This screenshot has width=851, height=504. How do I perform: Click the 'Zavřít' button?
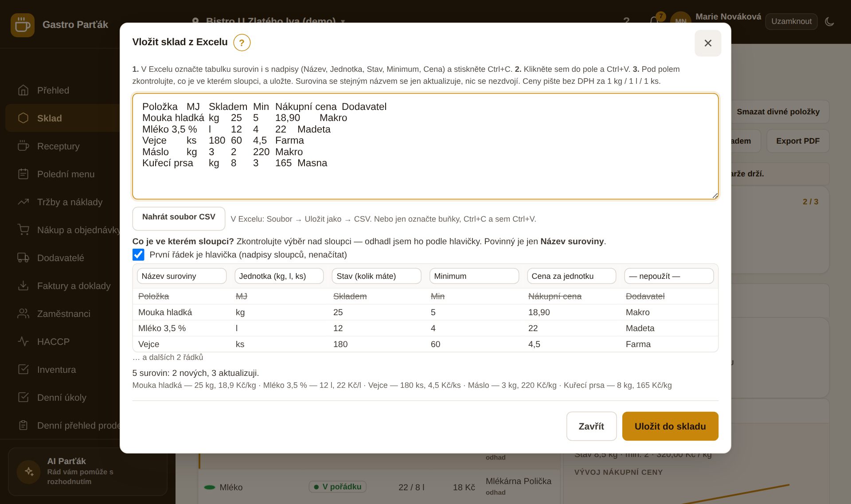coord(591,426)
